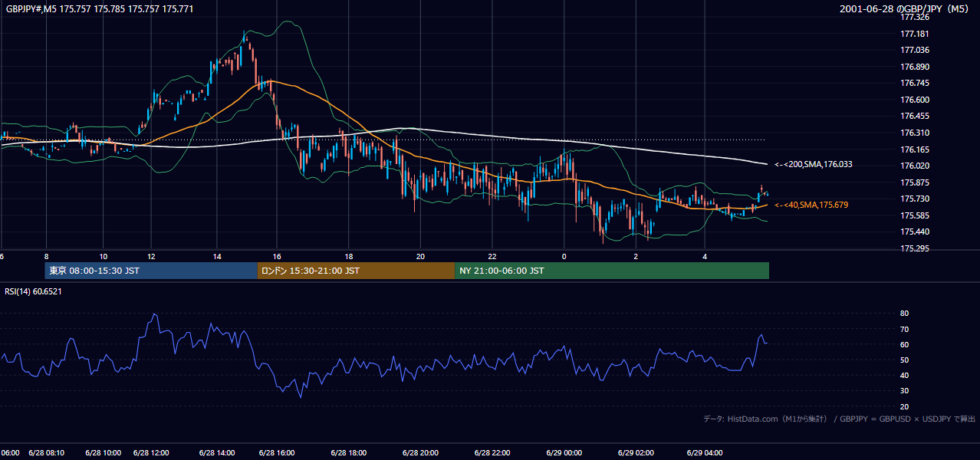Click the orange 40 SMA label reading 175.679
980x460 pixels.
[811, 205]
